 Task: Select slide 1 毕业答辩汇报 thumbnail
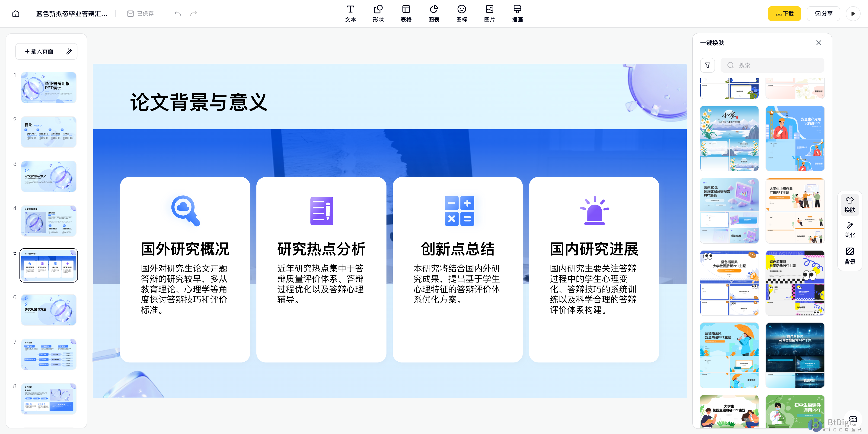coord(48,87)
